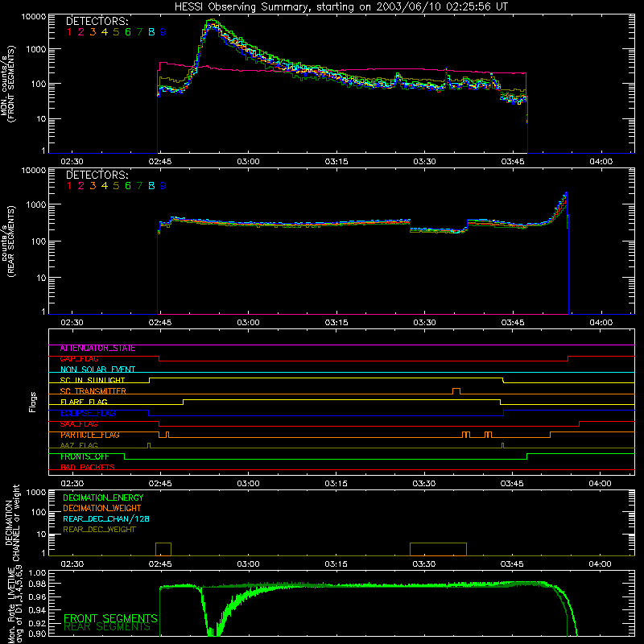
Task: Select green detector number 6 in rear segments legend
Action: tap(128, 186)
